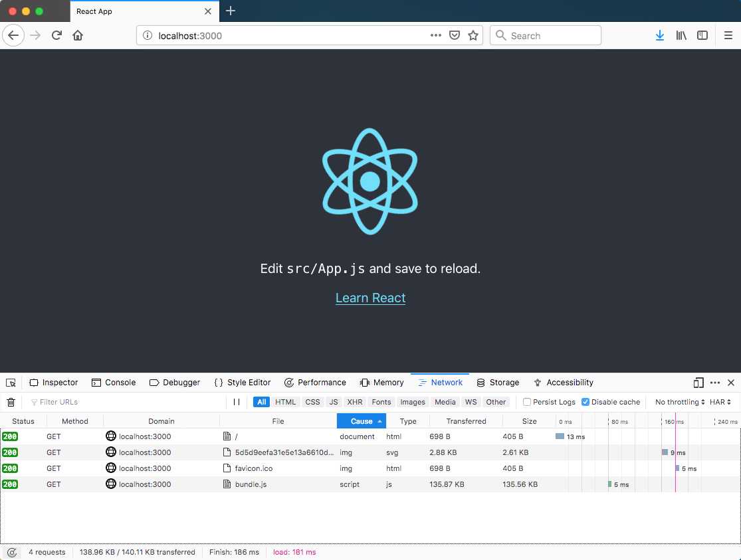
Task: Filter requests by Fonts
Action: 381,402
